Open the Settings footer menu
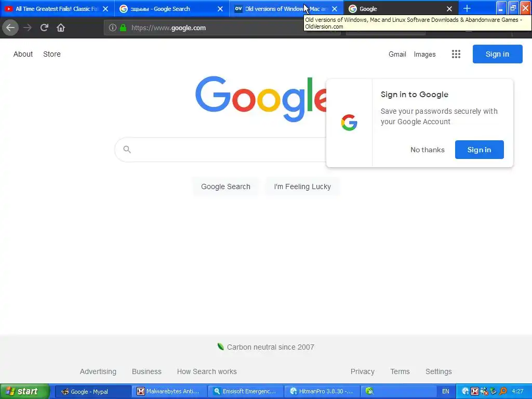532x399 pixels. point(438,371)
